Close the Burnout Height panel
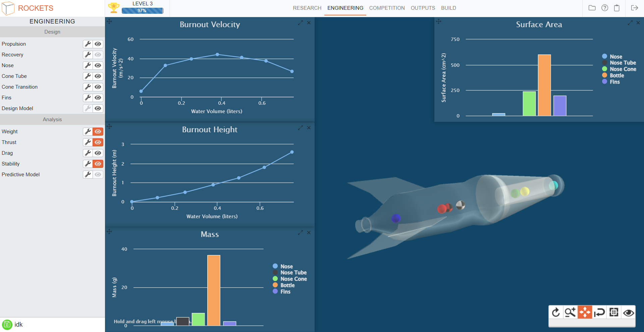The width and height of the screenshot is (644, 332). (x=309, y=128)
